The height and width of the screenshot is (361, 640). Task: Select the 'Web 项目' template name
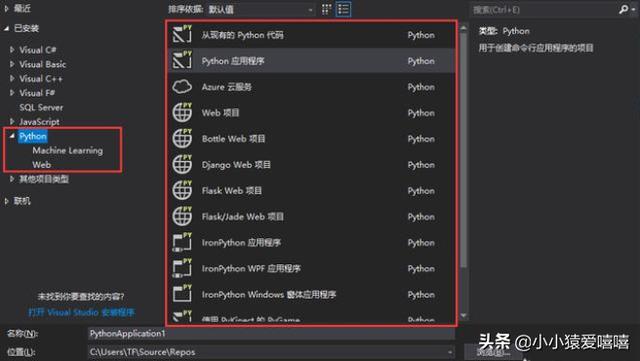[220, 113]
